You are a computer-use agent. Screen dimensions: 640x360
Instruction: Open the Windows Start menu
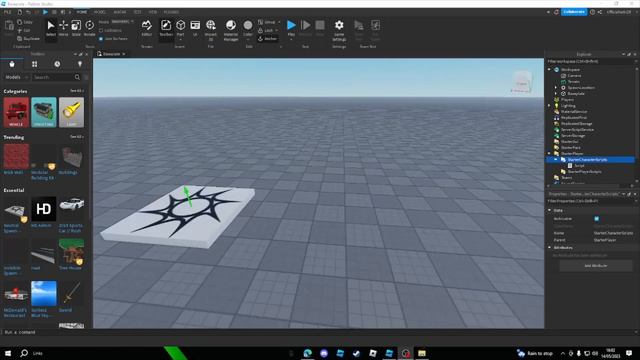click(8, 353)
